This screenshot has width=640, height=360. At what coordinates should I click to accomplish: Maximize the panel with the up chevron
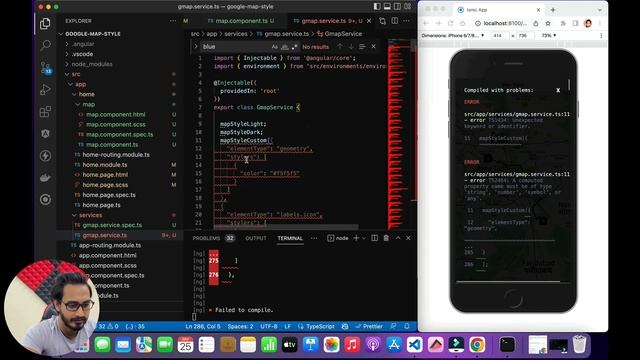(398, 238)
